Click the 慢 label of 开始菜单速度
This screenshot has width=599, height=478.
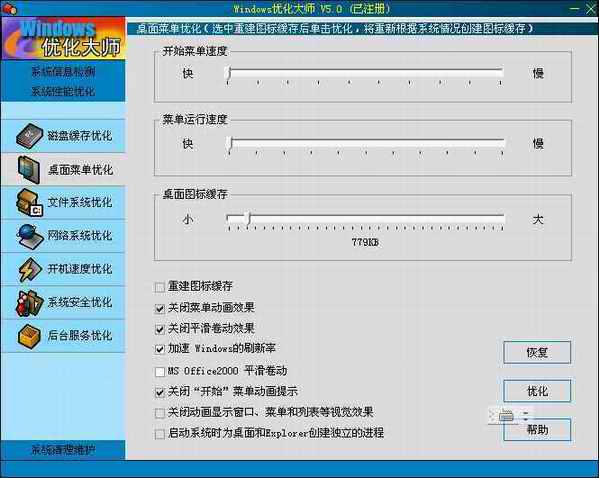coord(538,73)
